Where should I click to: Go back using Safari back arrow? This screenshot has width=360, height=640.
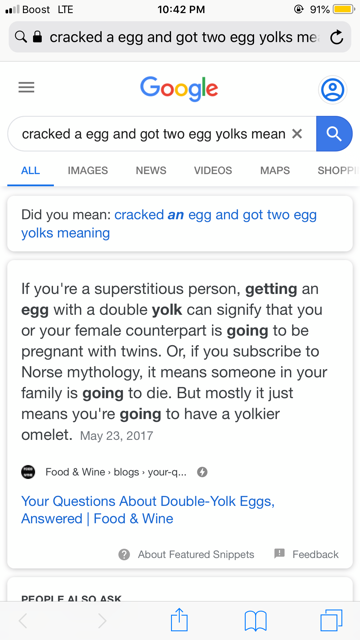click(x=23, y=621)
